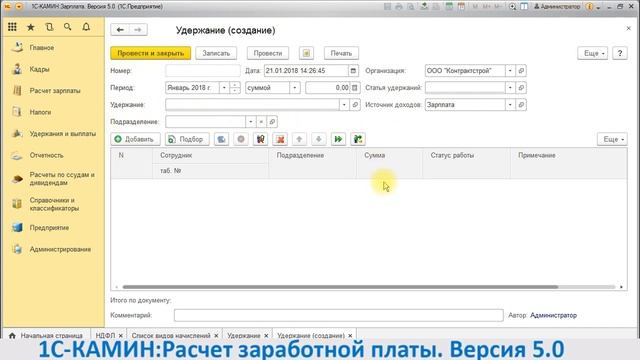Open the Организация record via its link icon
This screenshot has height=360, width=640.
(521, 71)
